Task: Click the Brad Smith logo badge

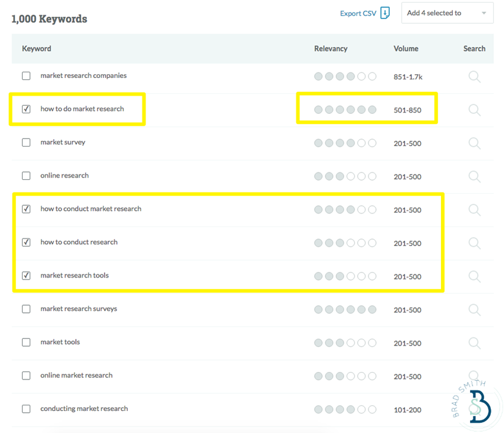Action: point(474,403)
